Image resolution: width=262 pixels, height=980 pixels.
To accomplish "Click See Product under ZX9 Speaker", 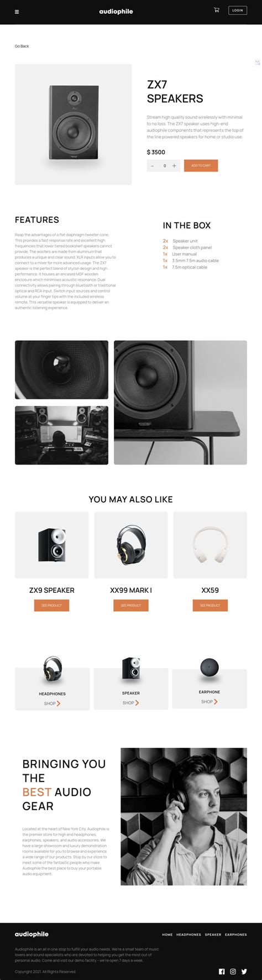I will click(x=51, y=605).
